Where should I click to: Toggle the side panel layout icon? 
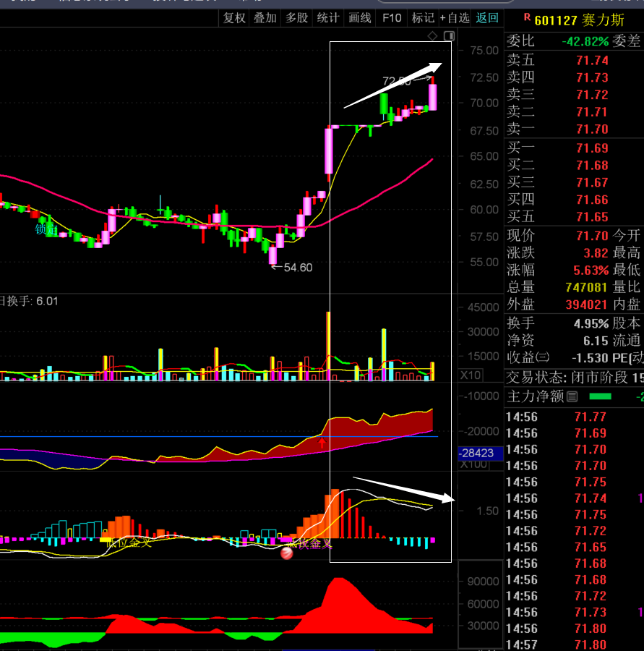pos(449,36)
